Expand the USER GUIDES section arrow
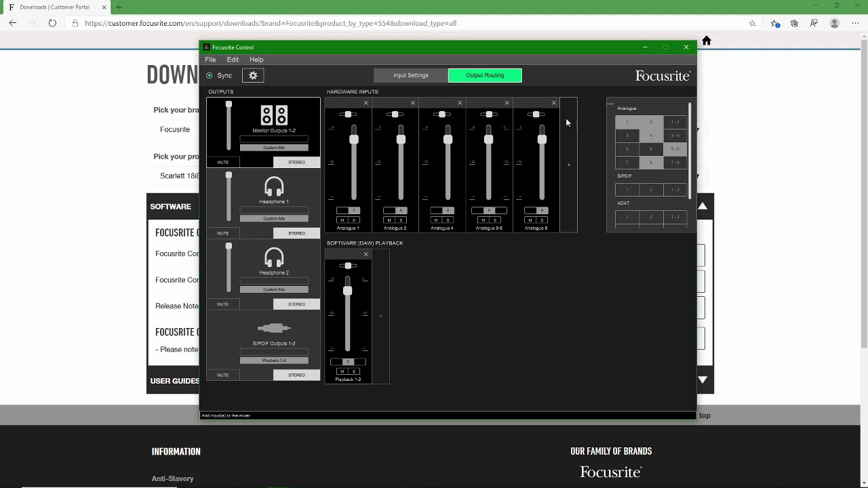Screen dimensions: 868x488 coord(703,380)
